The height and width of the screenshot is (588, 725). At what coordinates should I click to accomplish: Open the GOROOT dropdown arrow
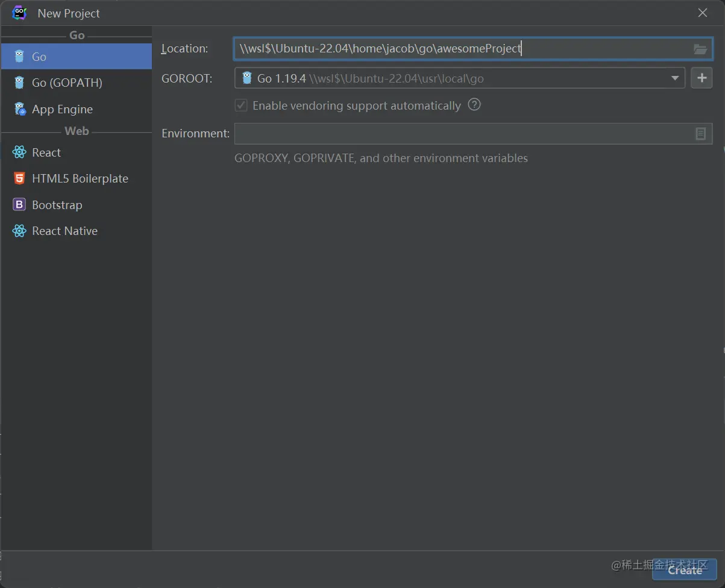click(x=675, y=78)
